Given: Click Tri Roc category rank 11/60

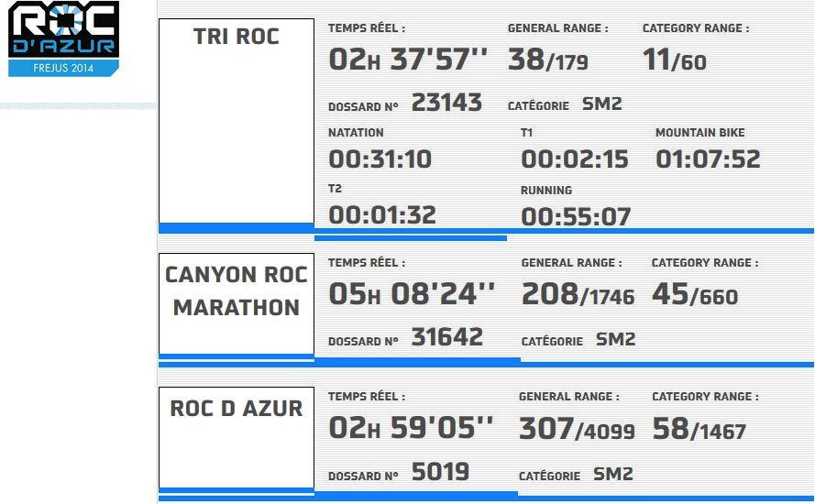Looking at the screenshot, I should [x=674, y=60].
